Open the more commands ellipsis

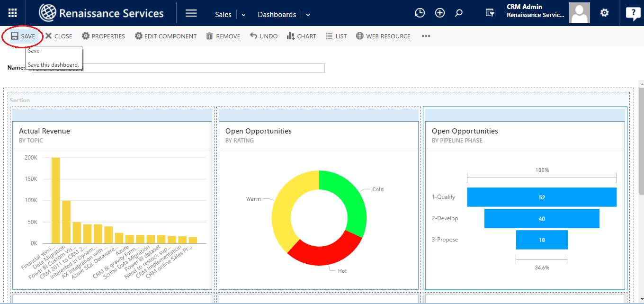coord(426,36)
